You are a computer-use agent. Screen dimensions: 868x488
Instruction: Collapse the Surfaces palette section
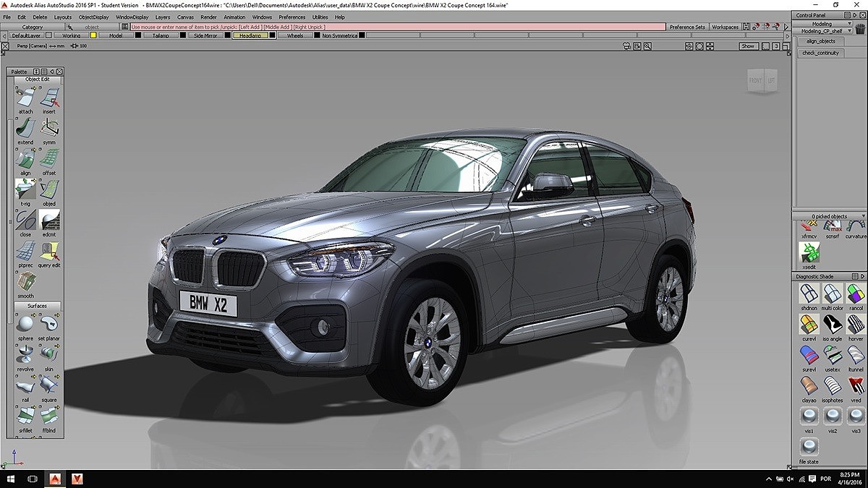pyautogui.click(x=37, y=306)
